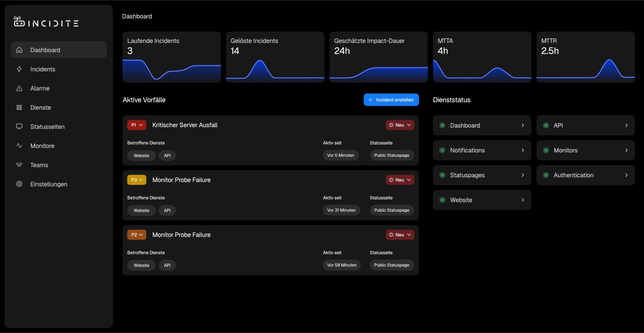Click green status dot of Website service
The image size is (644, 333).
(442, 200)
